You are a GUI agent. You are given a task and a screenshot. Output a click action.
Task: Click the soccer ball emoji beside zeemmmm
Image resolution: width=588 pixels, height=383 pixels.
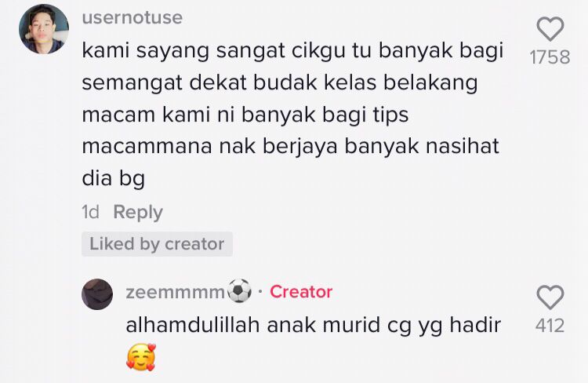click(x=240, y=291)
